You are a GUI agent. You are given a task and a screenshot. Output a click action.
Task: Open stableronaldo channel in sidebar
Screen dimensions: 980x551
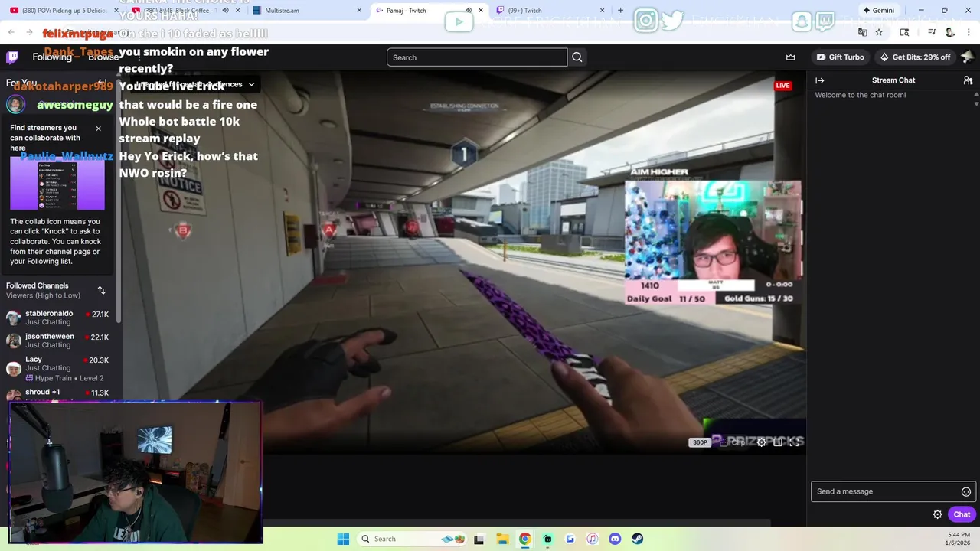60,318
